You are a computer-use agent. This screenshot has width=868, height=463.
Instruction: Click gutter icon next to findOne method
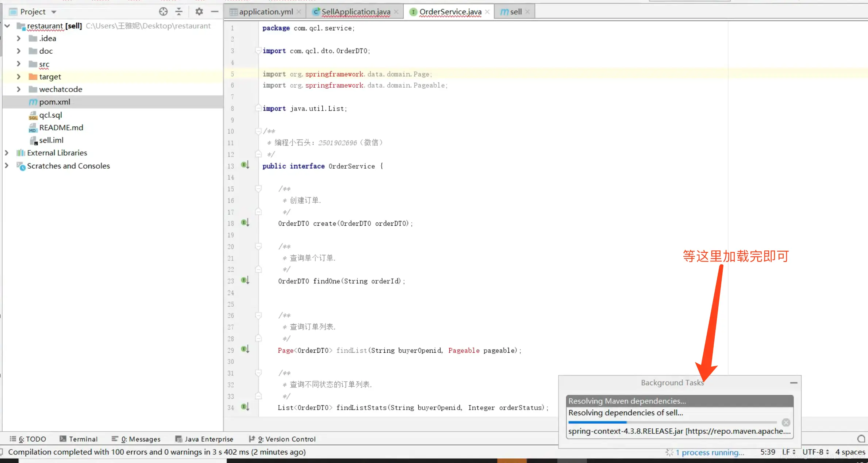245,280
